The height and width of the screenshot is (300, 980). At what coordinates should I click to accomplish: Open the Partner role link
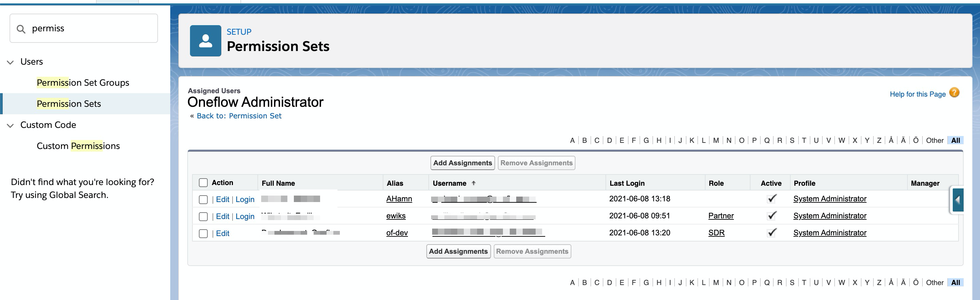tap(721, 216)
